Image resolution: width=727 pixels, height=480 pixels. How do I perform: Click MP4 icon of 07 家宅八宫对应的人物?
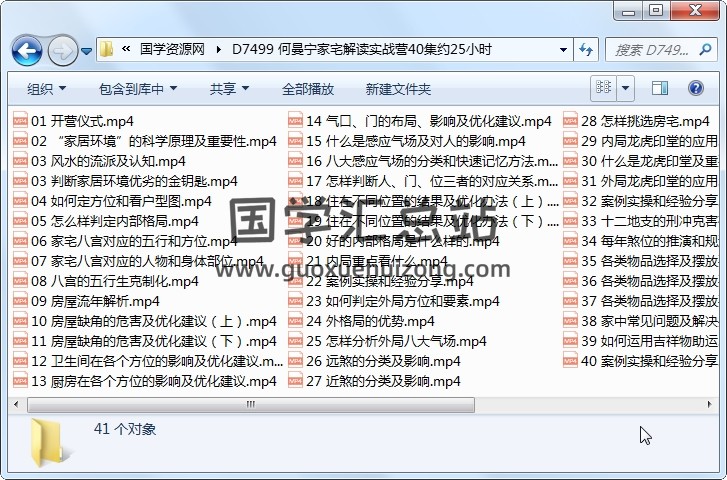point(20,261)
